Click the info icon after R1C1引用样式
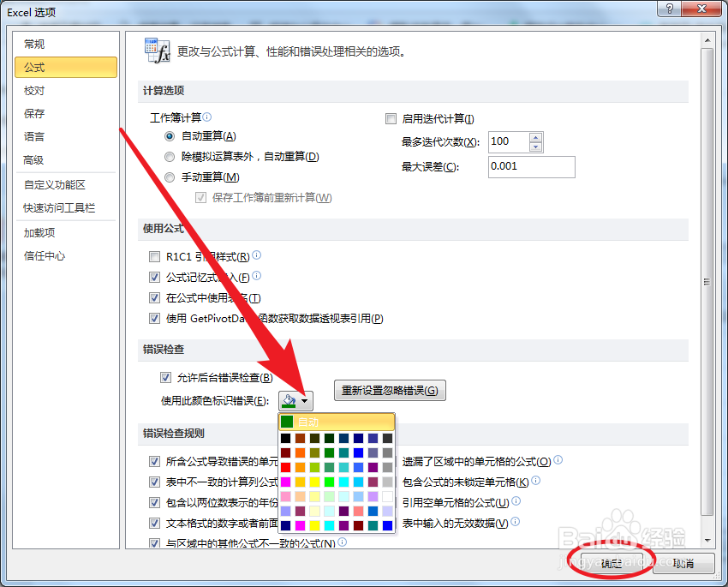728x587 pixels. click(256, 255)
